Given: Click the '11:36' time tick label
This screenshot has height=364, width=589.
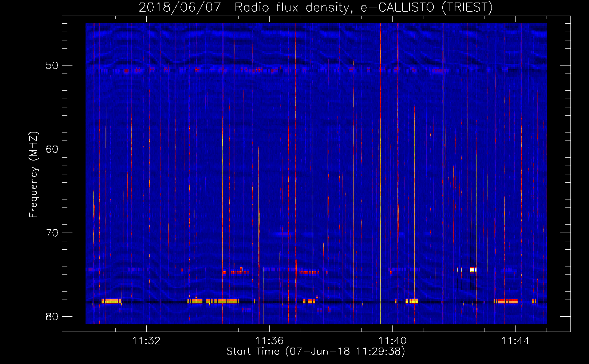Looking at the screenshot, I should 269,341.
